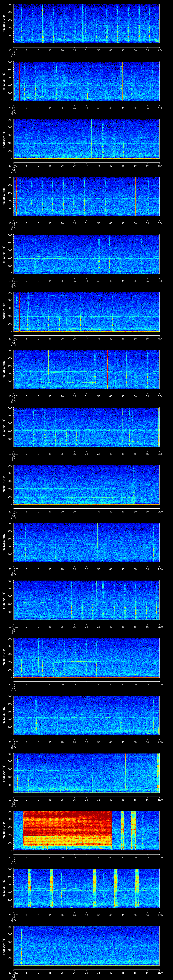Select the 23:13:00 start time label
Screen dimensions: 173x980
coord(13,742)
